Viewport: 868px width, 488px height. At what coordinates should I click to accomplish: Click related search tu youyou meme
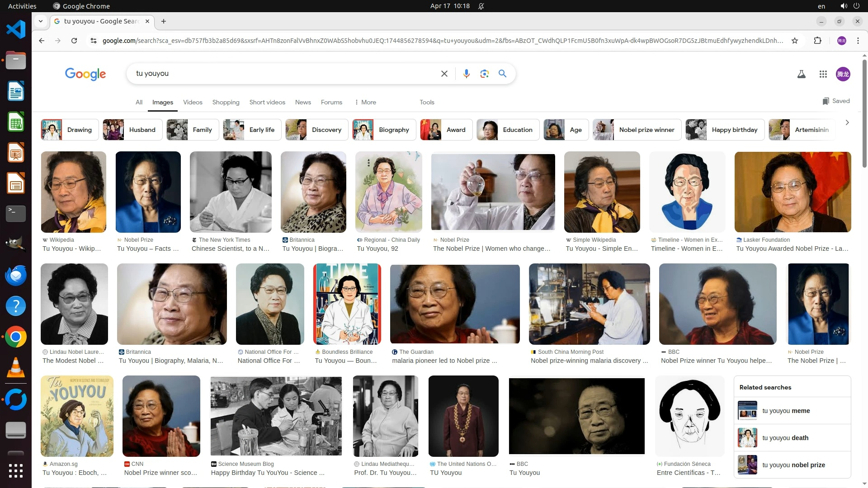pos(792,411)
